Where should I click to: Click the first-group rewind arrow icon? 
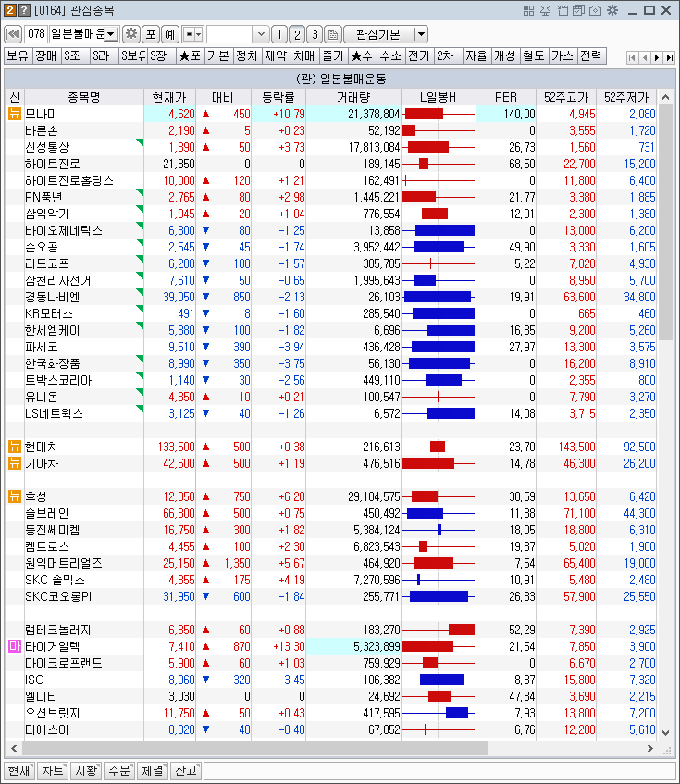coord(13,34)
